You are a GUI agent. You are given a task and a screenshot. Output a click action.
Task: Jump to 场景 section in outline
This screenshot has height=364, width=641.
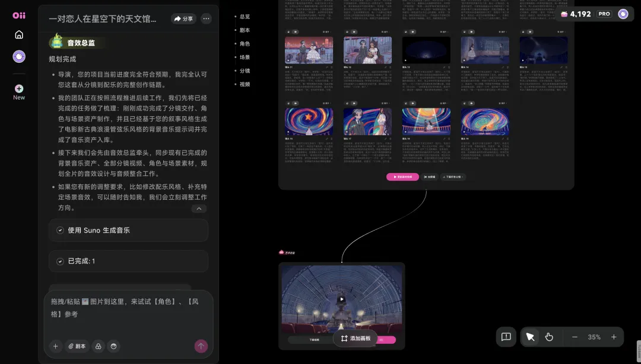pos(245,57)
